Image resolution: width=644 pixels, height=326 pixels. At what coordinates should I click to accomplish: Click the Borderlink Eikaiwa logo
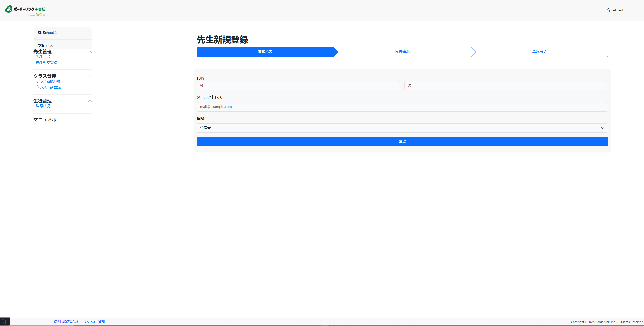point(25,10)
